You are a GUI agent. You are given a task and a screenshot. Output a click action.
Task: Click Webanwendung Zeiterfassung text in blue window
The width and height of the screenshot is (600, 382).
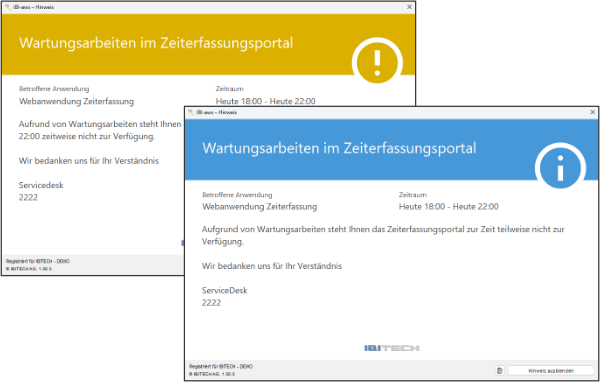(x=260, y=207)
